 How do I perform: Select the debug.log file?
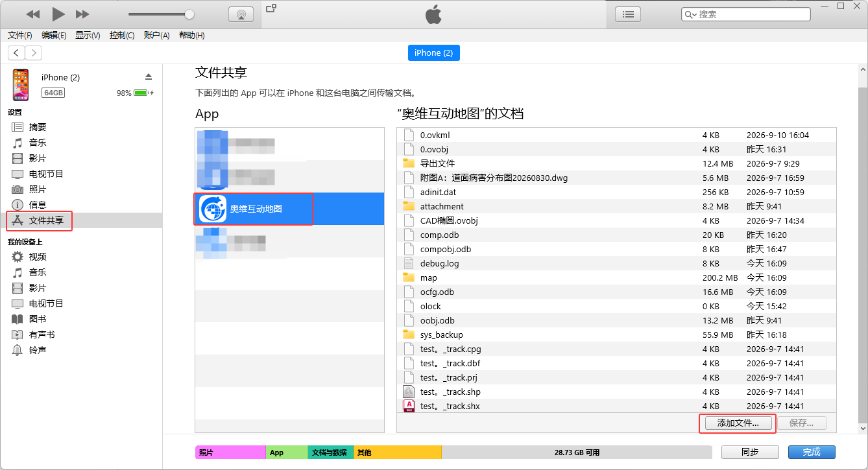click(616, 263)
